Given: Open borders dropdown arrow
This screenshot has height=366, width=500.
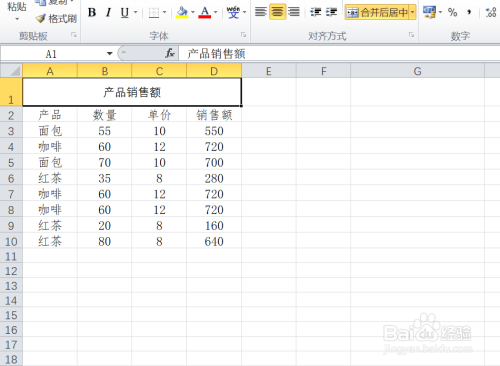Looking at the screenshot, I should (x=165, y=13).
